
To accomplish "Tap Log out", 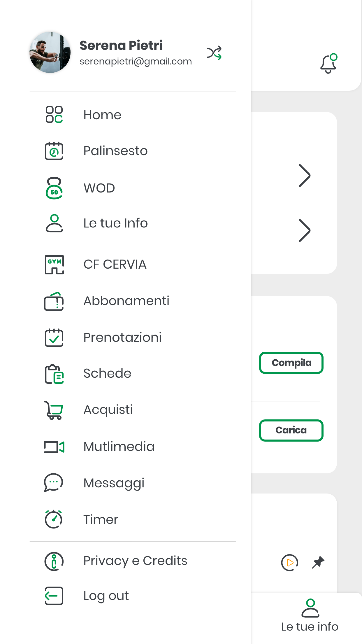I will tap(106, 596).
